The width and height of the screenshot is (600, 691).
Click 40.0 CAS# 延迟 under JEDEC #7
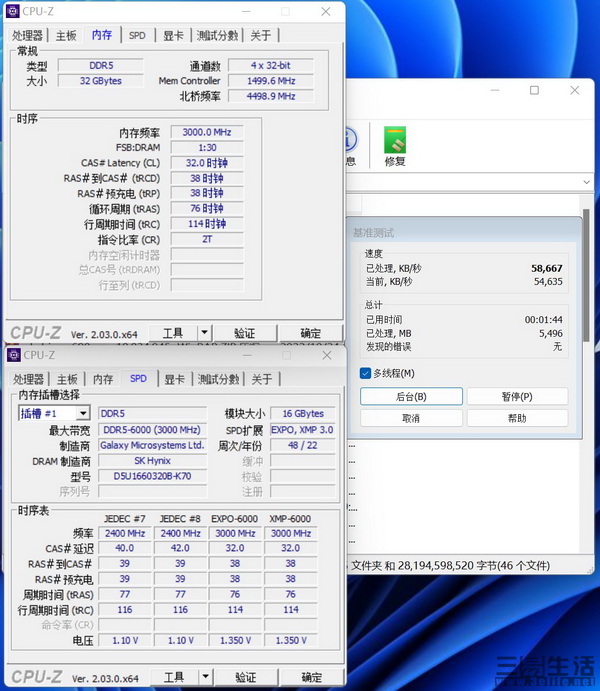(x=125, y=548)
